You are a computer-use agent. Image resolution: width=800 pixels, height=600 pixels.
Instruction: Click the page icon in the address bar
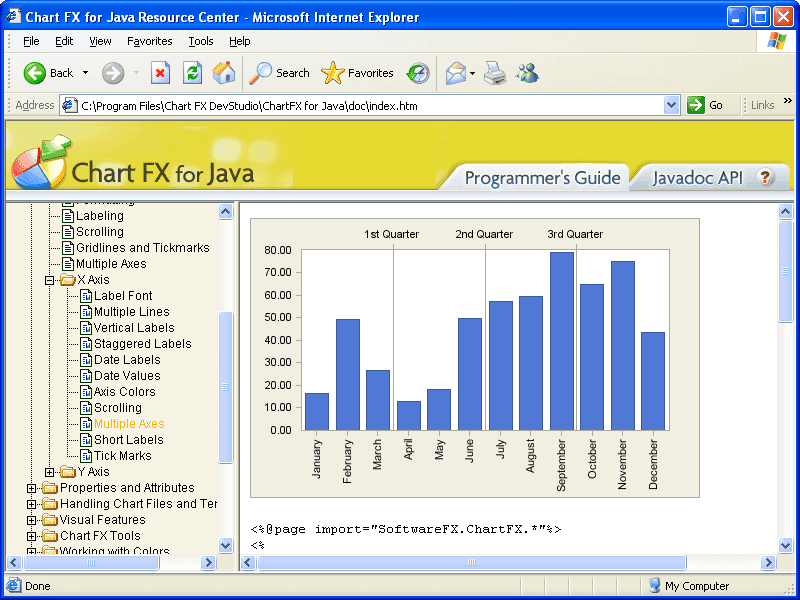(69, 106)
